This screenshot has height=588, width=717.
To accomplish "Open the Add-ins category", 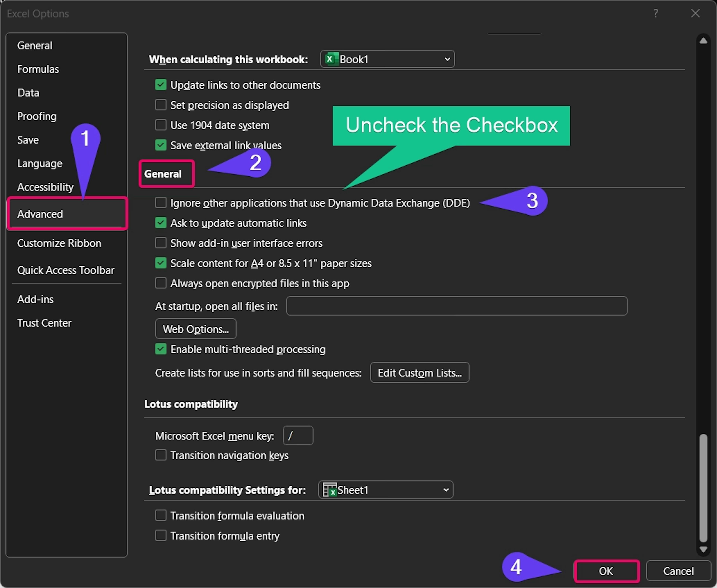I will (35, 300).
